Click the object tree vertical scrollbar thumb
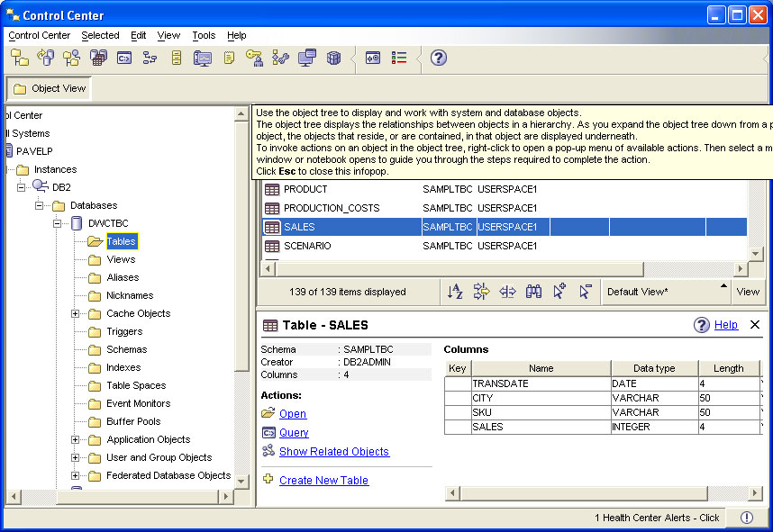 point(241,247)
